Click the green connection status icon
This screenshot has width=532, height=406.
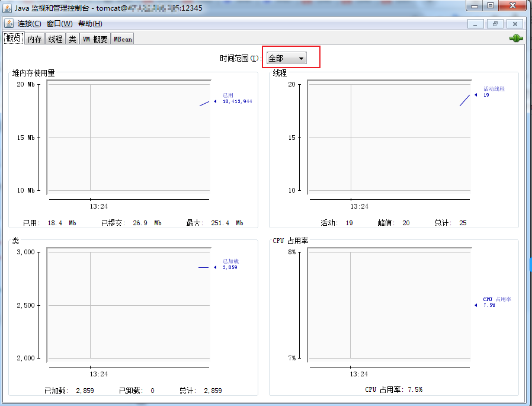516,39
